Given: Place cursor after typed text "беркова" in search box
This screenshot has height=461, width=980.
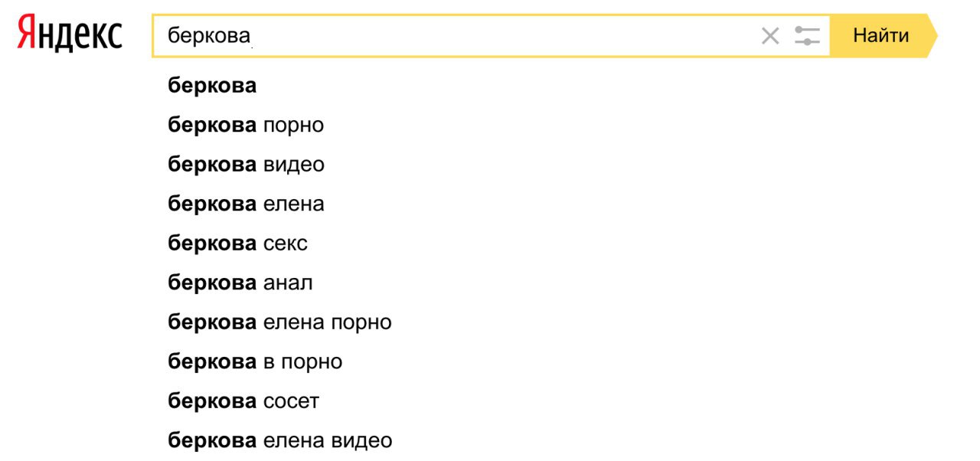Looking at the screenshot, I should tap(252, 36).
